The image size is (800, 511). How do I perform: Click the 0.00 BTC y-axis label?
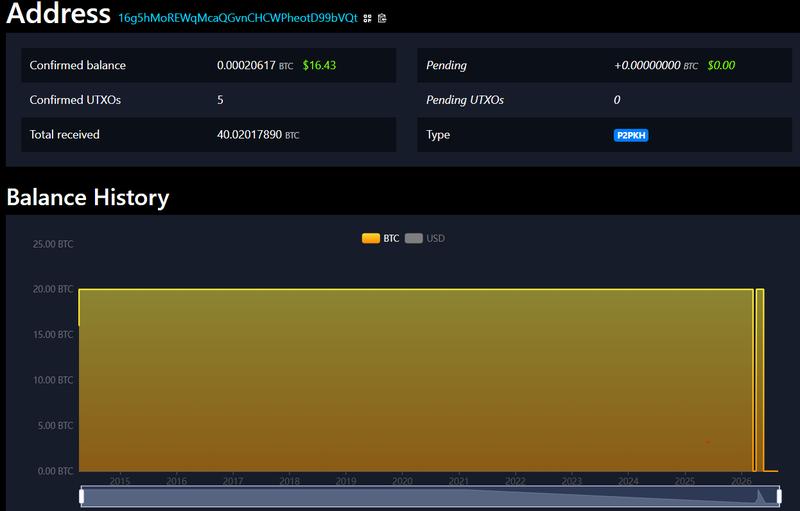pos(55,471)
